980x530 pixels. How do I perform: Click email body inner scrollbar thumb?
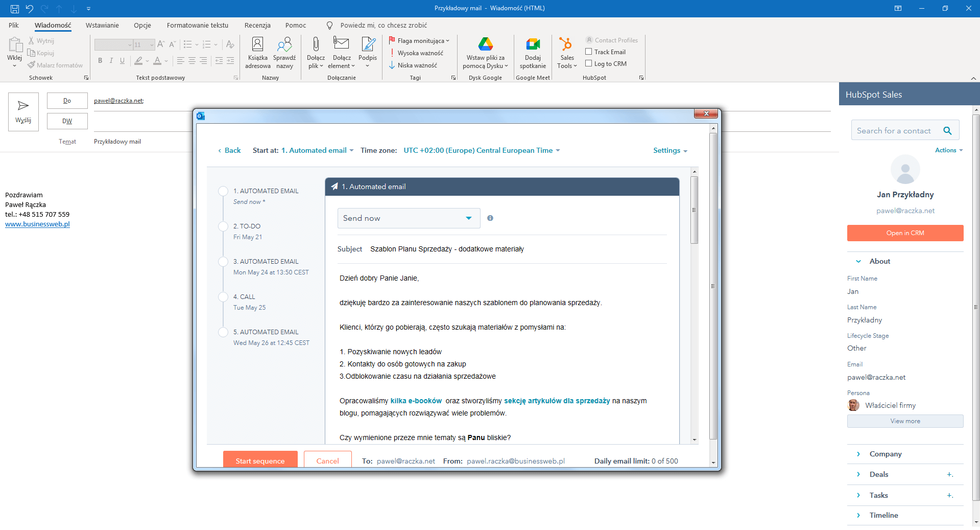[694, 210]
